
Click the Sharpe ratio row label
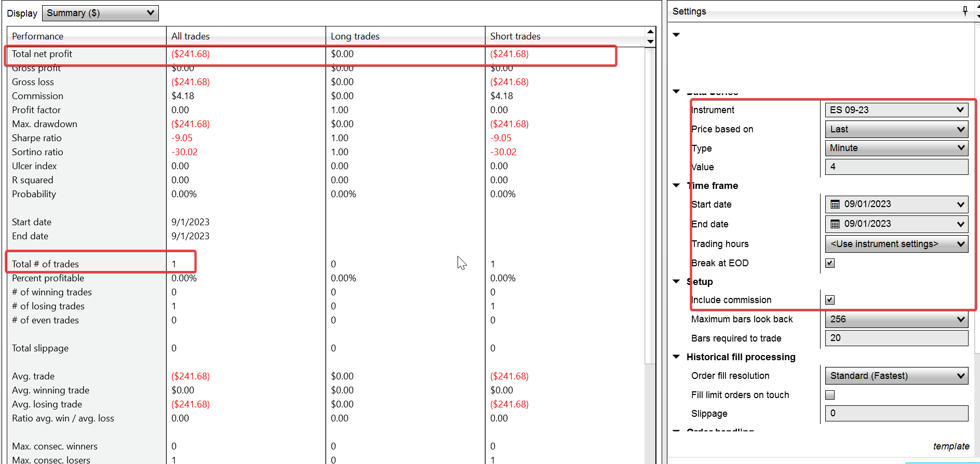pos(37,138)
